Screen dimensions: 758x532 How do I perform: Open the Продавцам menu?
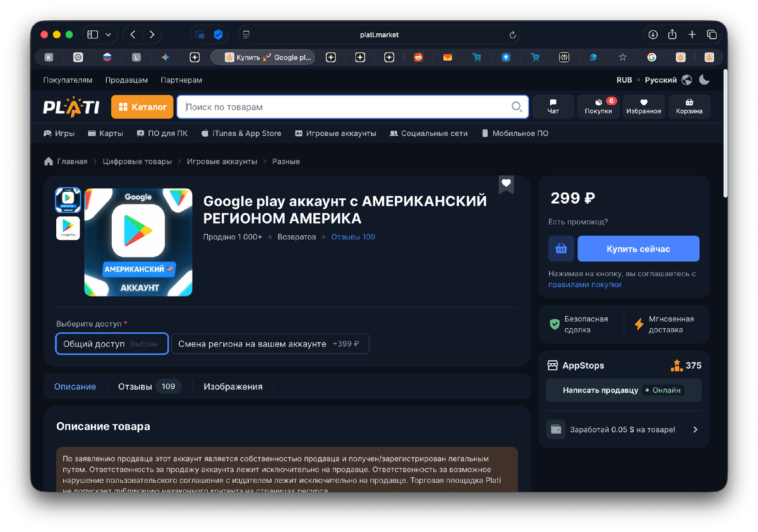[x=126, y=80]
